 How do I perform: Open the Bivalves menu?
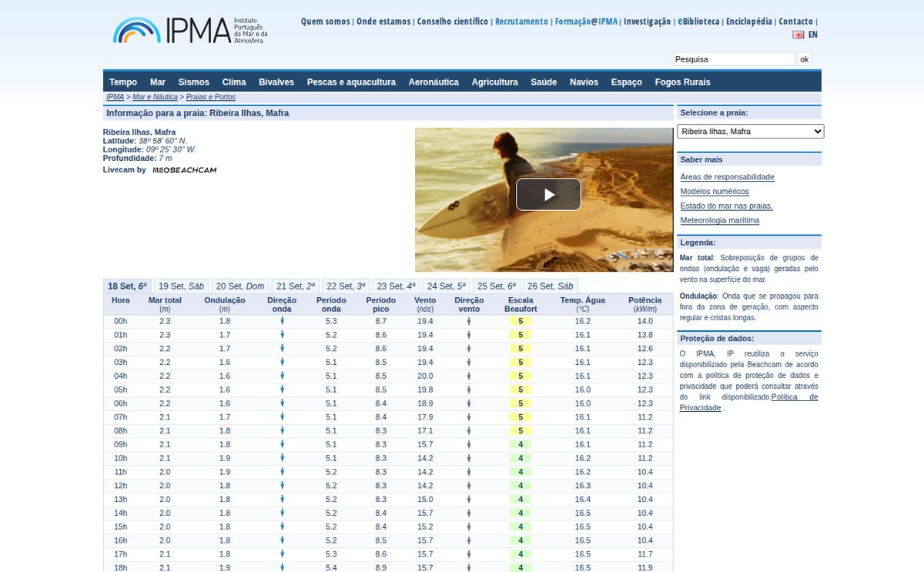[276, 82]
